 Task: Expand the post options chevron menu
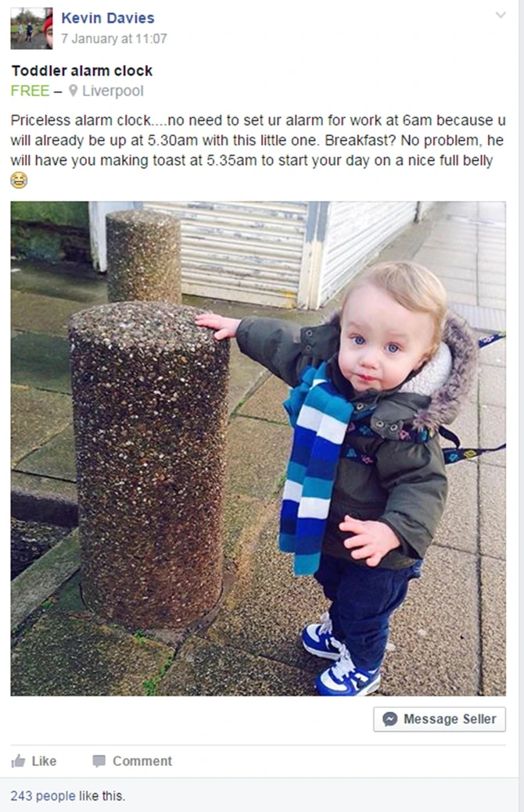pyautogui.click(x=501, y=15)
